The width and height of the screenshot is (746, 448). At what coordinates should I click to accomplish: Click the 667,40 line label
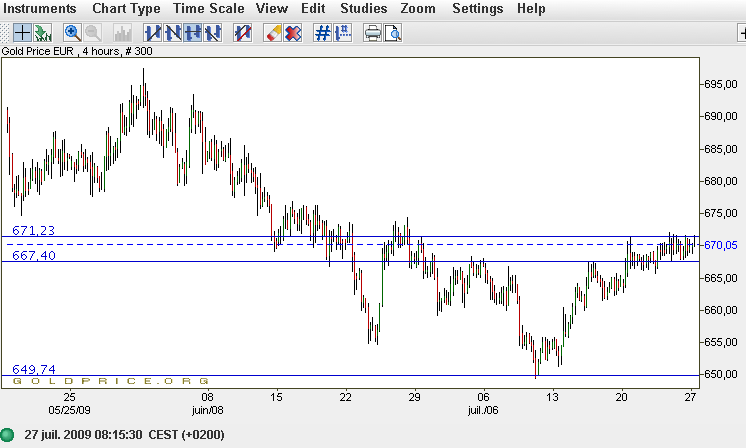[33, 256]
